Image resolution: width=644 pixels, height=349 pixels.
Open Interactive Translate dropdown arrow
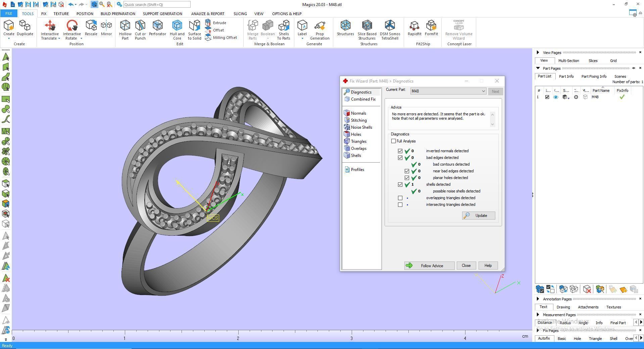pos(59,39)
